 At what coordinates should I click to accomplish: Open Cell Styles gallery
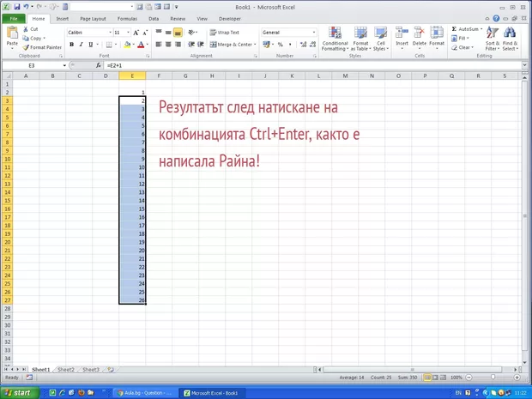coord(381,39)
